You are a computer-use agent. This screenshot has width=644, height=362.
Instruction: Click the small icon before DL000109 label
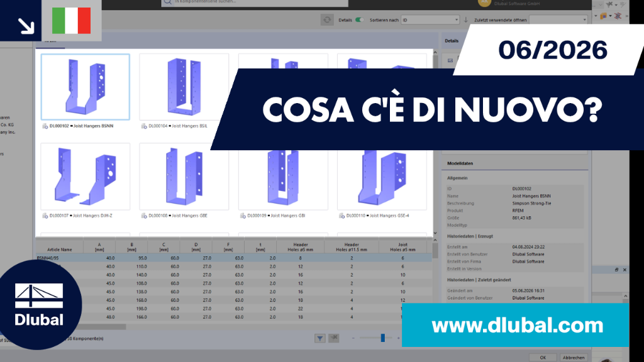243,216
